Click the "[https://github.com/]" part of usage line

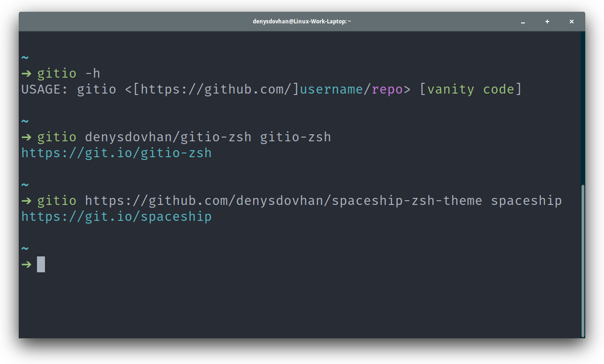[x=216, y=89]
